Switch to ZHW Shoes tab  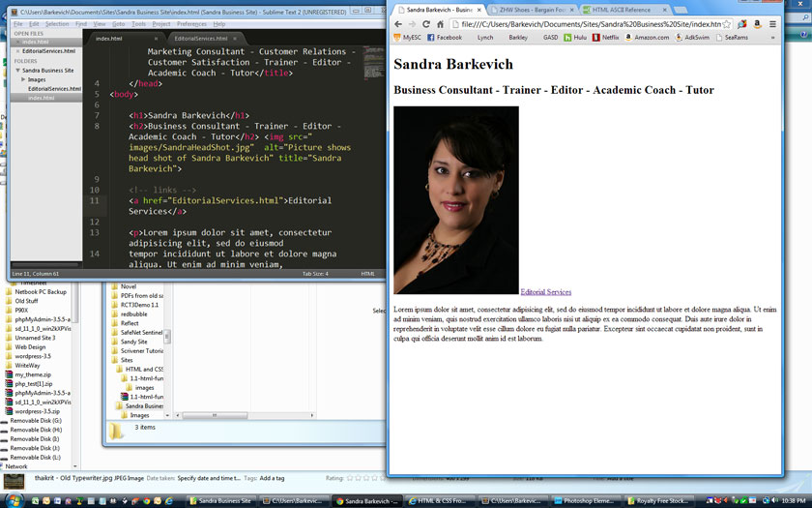pyautogui.click(x=532, y=10)
